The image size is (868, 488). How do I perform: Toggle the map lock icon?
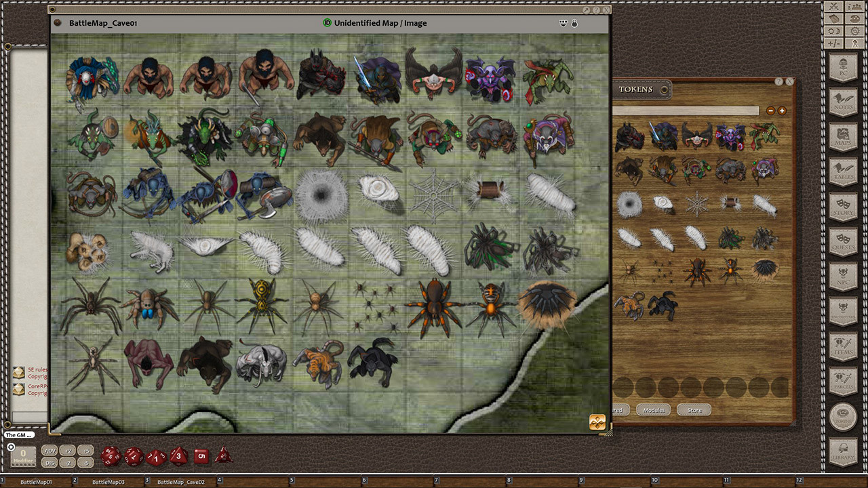click(x=574, y=23)
